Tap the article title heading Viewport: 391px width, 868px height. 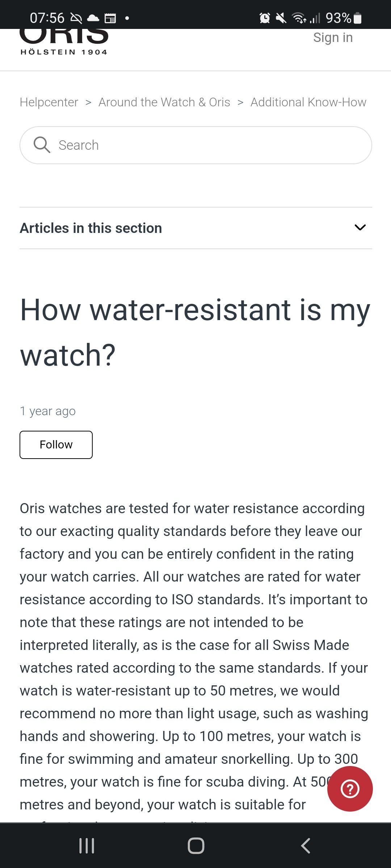(x=195, y=332)
